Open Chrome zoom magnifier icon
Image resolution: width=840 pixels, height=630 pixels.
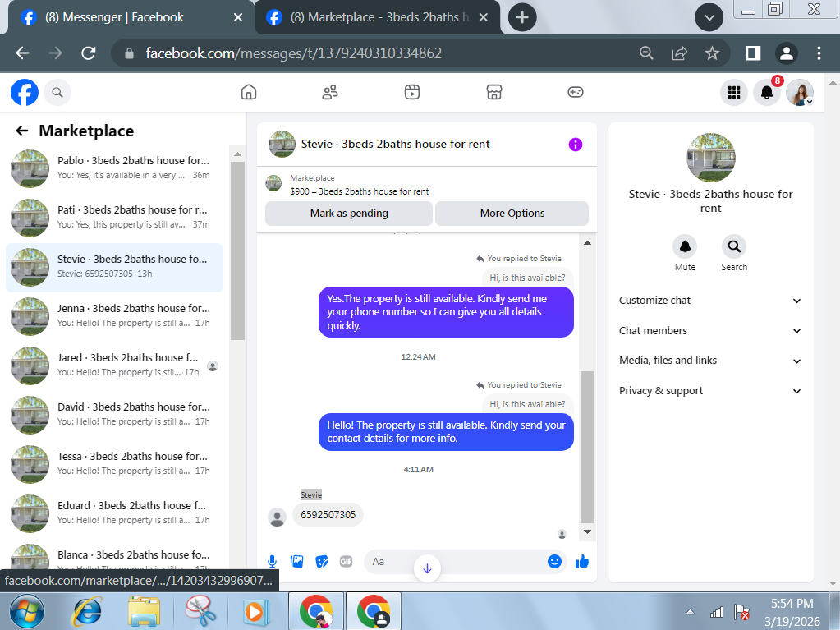click(646, 53)
